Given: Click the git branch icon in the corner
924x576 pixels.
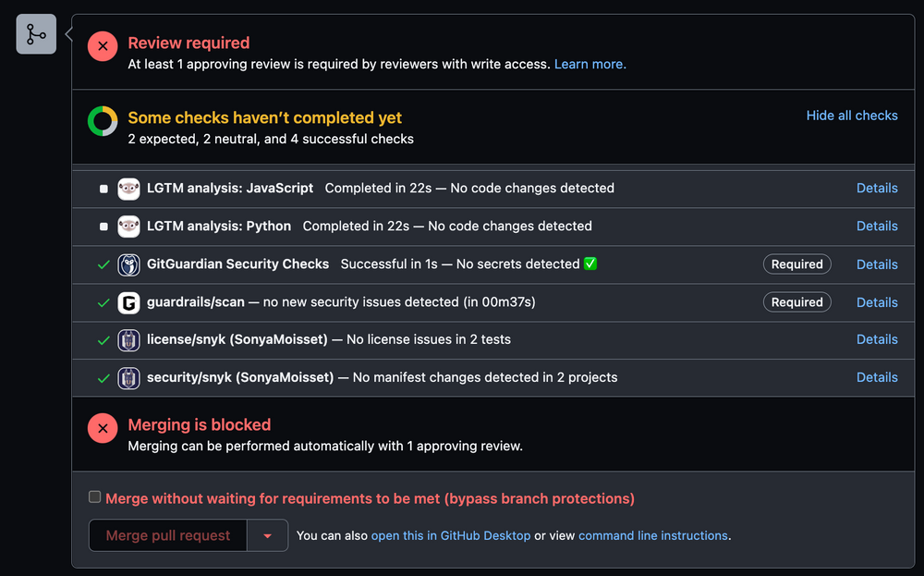Looking at the screenshot, I should pyautogui.click(x=35, y=33).
